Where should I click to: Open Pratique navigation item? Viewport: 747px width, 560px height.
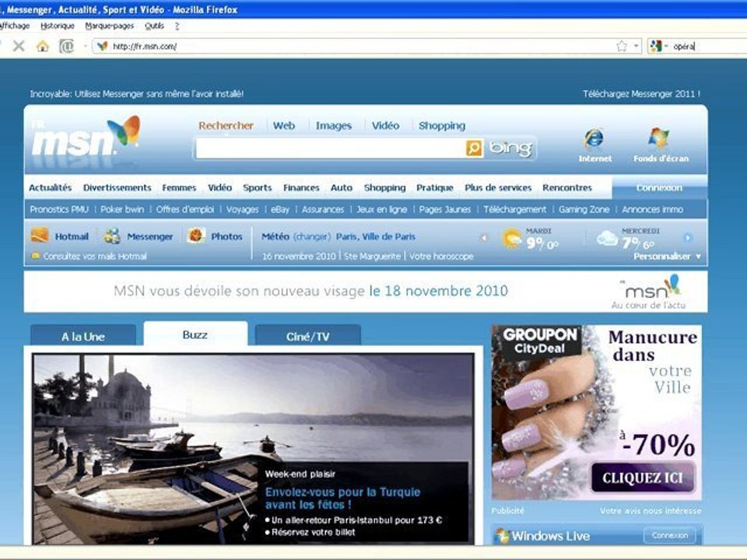point(434,187)
